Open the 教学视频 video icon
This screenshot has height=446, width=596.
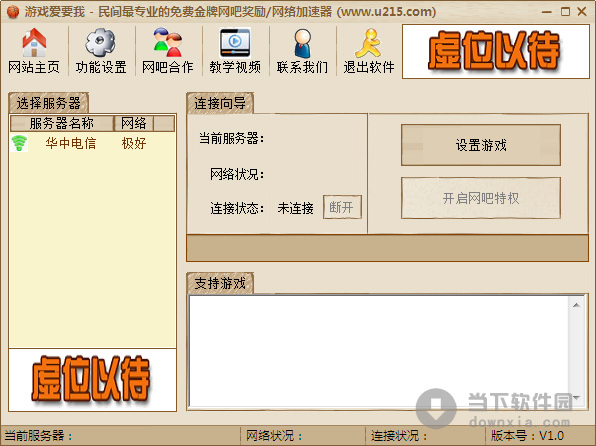click(x=235, y=42)
